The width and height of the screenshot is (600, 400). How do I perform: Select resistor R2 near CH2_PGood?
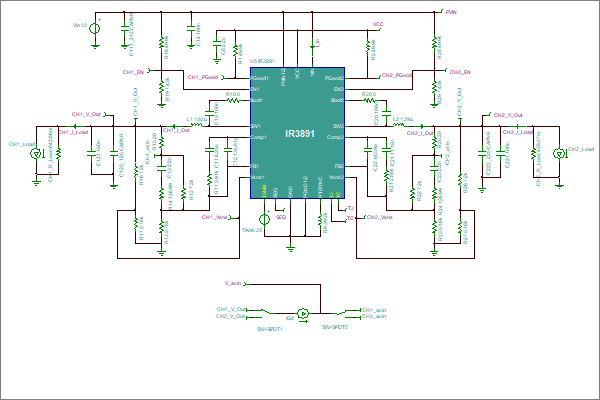367,46
